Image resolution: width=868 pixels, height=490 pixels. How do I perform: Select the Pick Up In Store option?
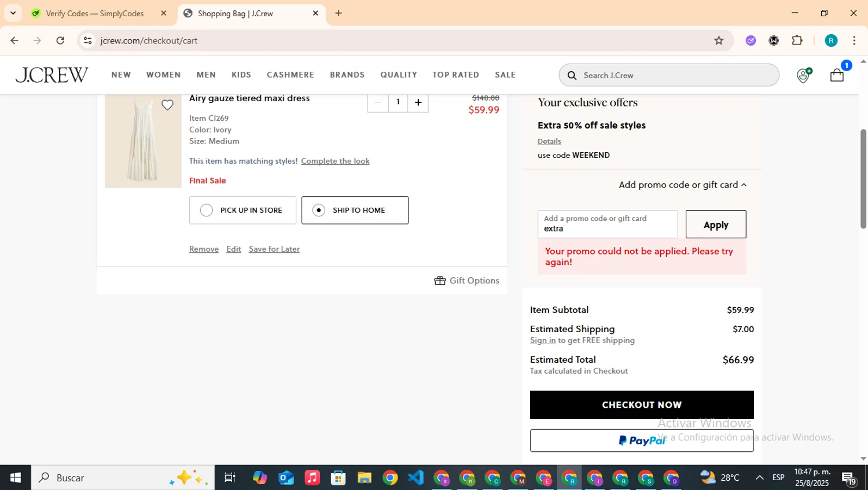pyautogui.click(x=242, y=210)
